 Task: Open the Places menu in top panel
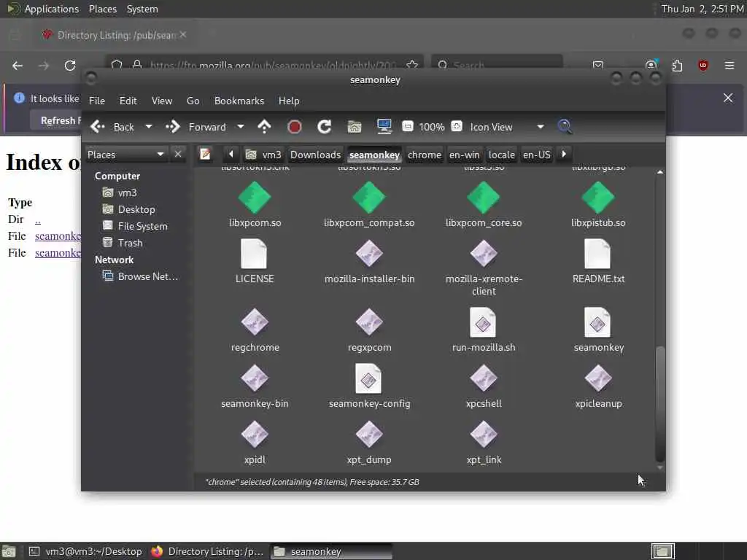tap(102, 9)
